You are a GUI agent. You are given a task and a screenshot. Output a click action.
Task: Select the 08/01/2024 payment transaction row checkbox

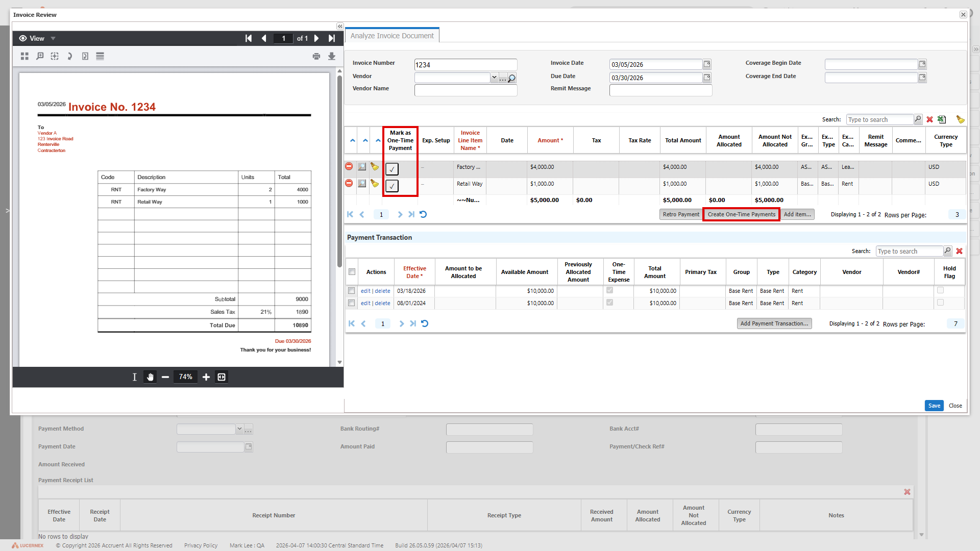[x=351, y=303]
